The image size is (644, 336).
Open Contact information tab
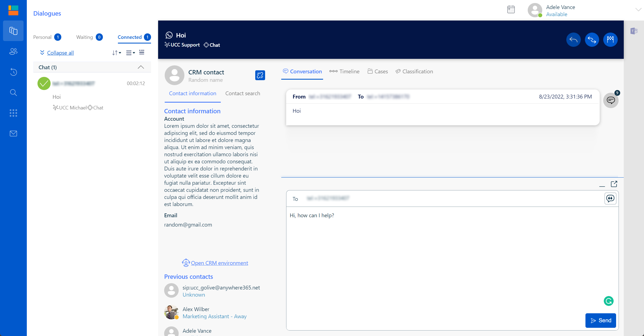click(x=193, y=94)
